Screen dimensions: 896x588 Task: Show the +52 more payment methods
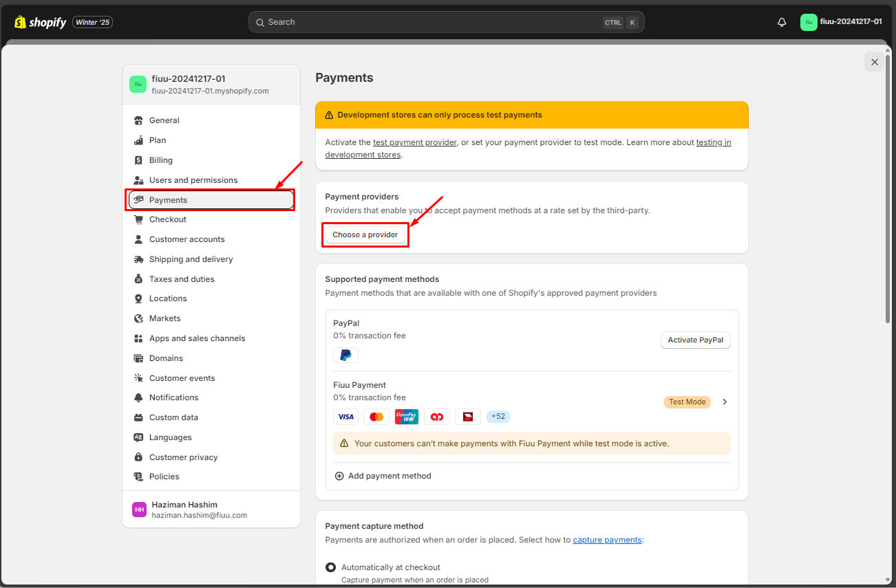click(498, 417)
